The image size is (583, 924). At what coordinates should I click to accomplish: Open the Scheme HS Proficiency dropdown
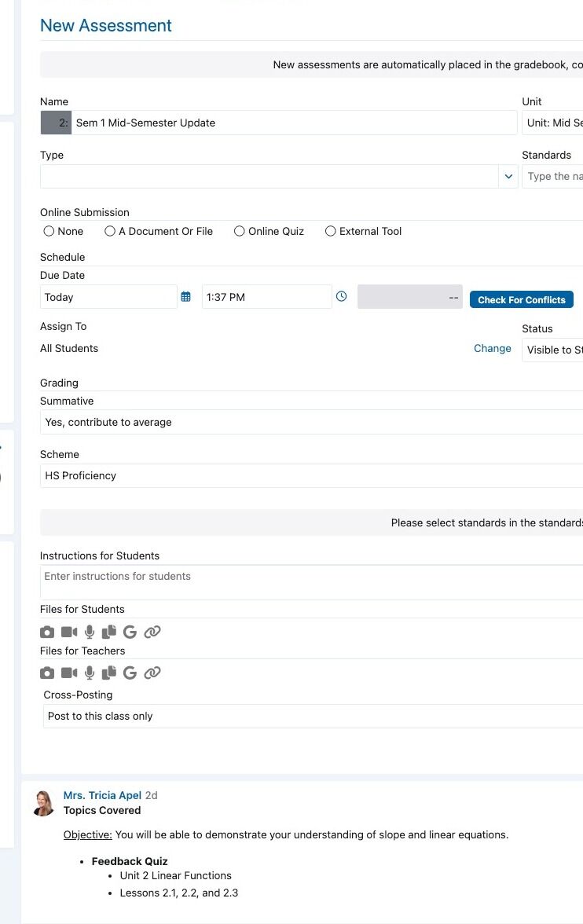click(x=311, y=475)
